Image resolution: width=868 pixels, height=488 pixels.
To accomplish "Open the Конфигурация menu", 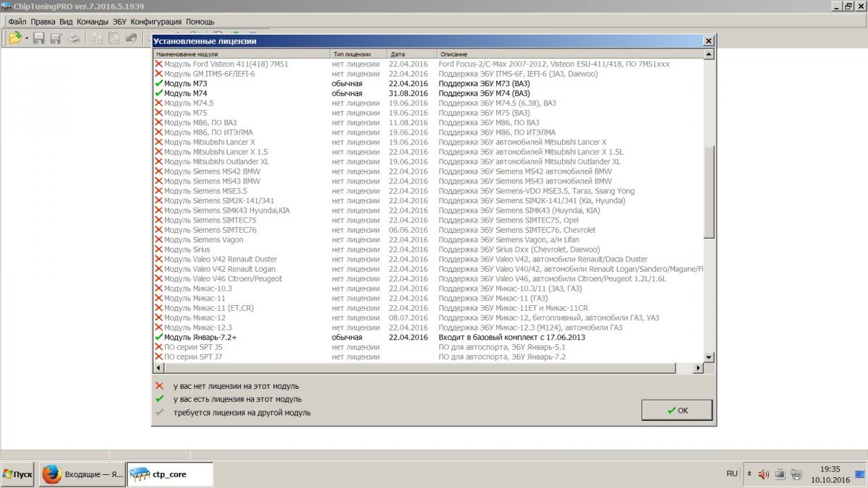I will click(x=157, y=22).
